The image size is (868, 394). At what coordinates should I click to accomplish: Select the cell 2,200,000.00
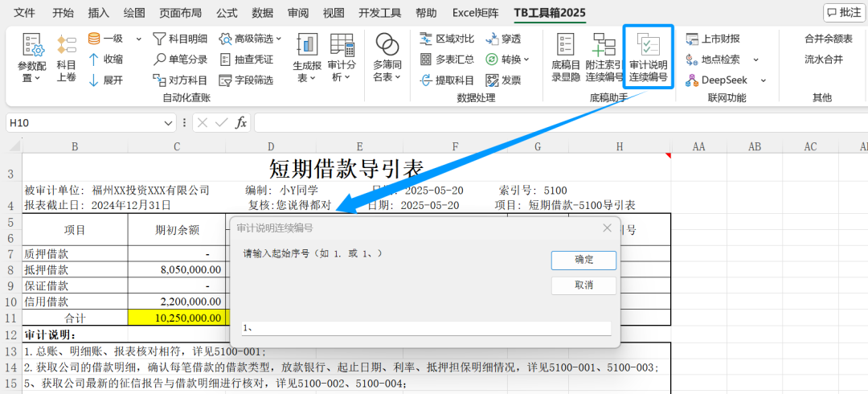point(177,302)
